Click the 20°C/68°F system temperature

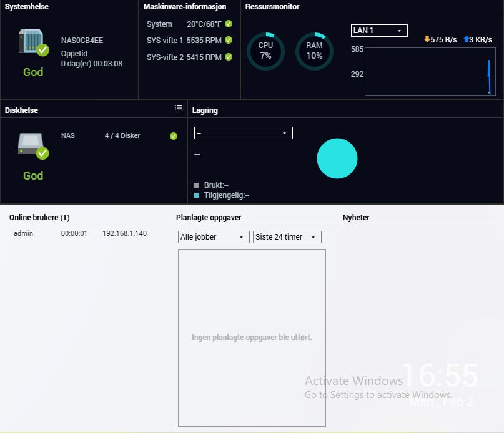tap(204, 24)
